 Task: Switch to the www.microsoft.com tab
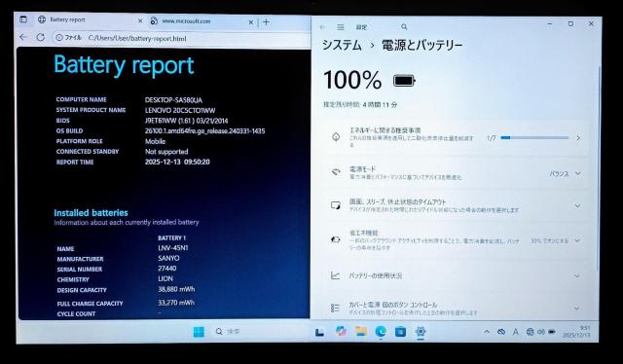coord(202,21)
